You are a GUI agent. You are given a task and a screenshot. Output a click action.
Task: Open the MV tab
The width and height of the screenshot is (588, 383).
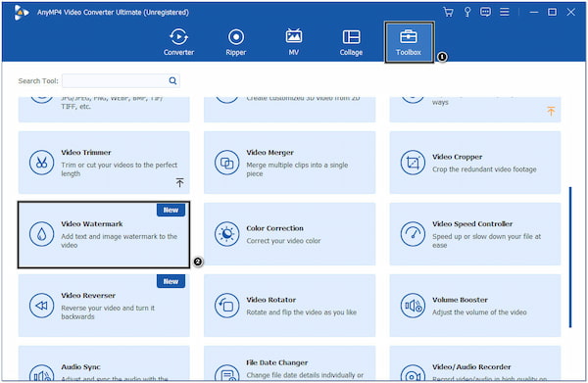pyautogui.click(x=294, y=42)
